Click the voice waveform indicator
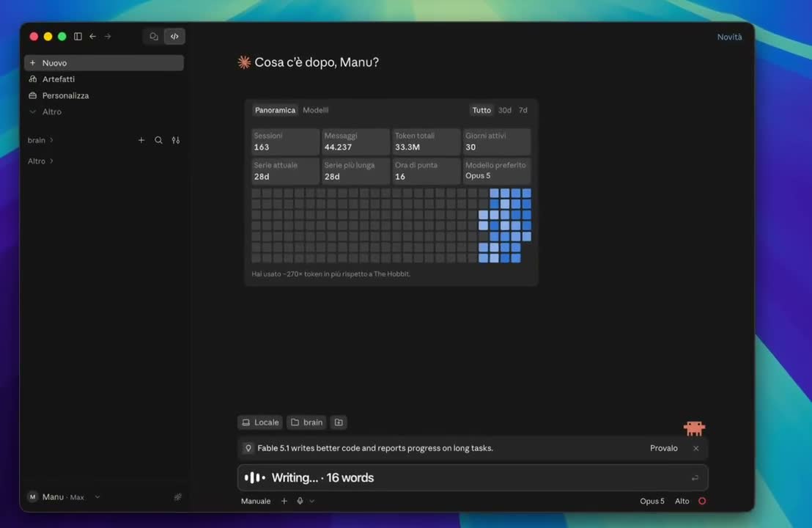Image resolution: width=812 pixels, height=528 pixels. [254, 477]
